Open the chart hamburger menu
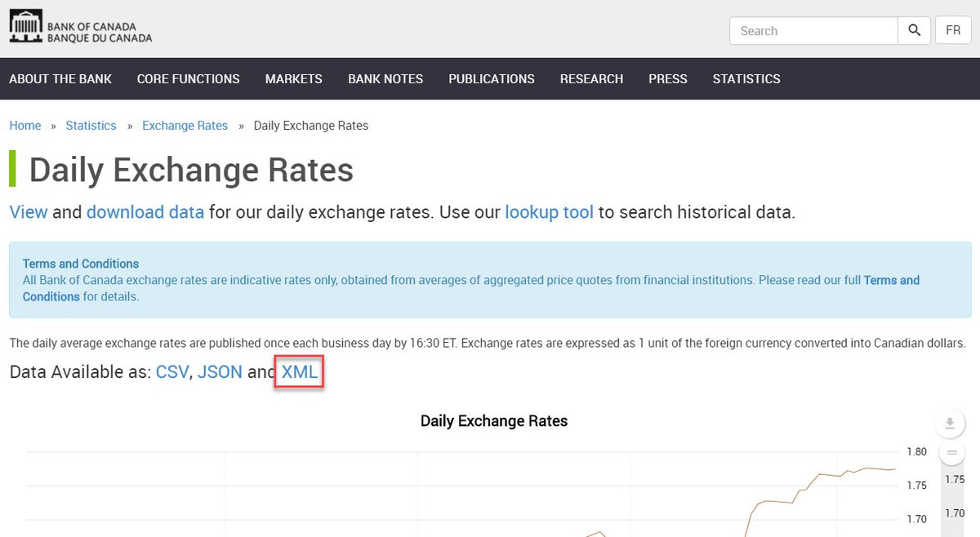The width and height of the screenshot is (980, 537). [951, 451]
